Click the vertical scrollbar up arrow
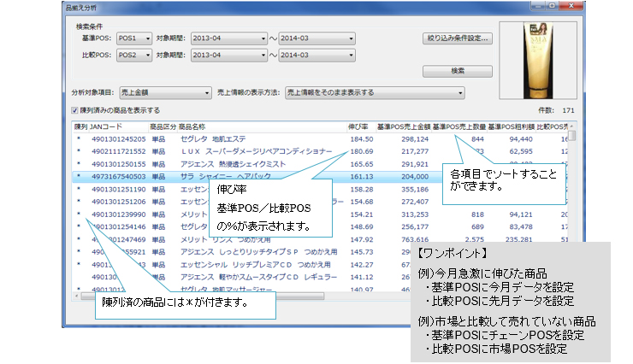 click(x=572, y=126)
